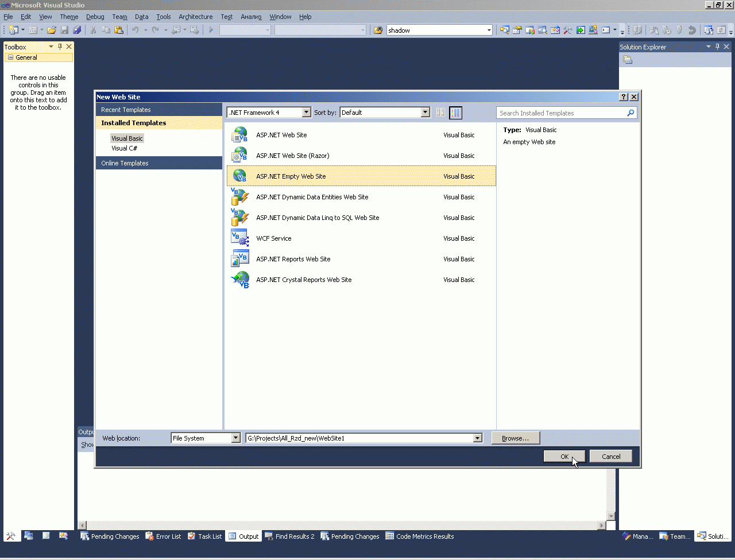
Task: Select ASP.NET Reports Web Site template
Action: coord(361,259)
